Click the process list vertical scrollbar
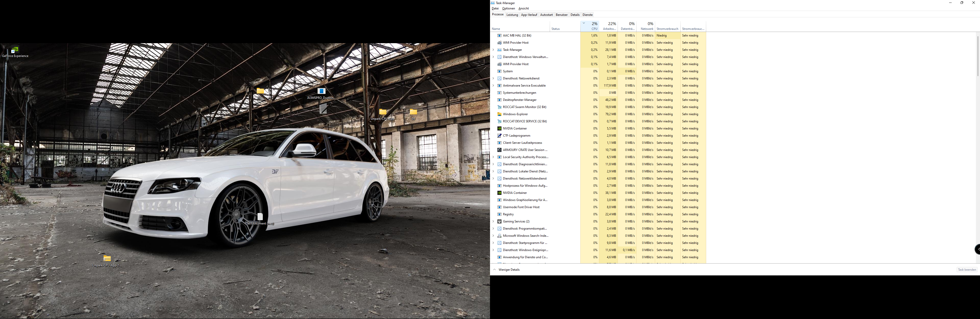Viewport: 980px width, 319px height. (977, 56)
